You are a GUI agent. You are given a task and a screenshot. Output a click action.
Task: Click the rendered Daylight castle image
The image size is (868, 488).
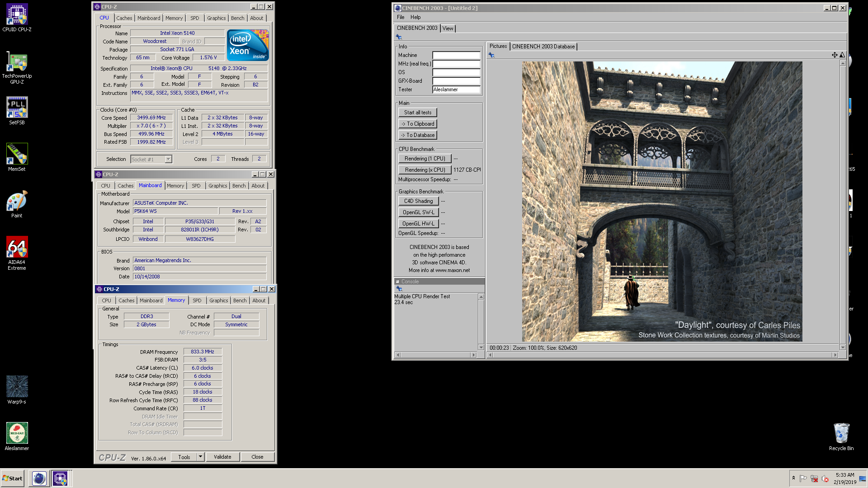click(x=662, y=202)
